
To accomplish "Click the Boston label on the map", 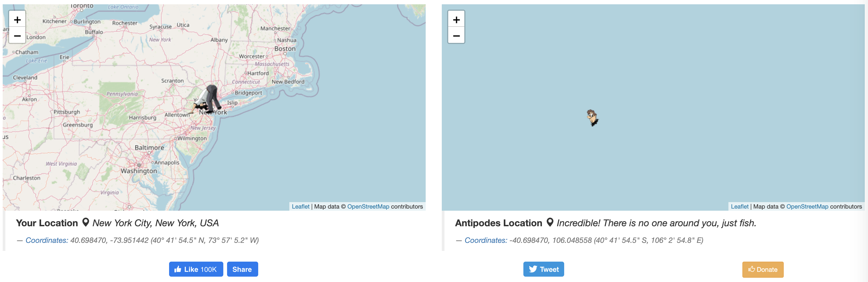I will [285, 49].
